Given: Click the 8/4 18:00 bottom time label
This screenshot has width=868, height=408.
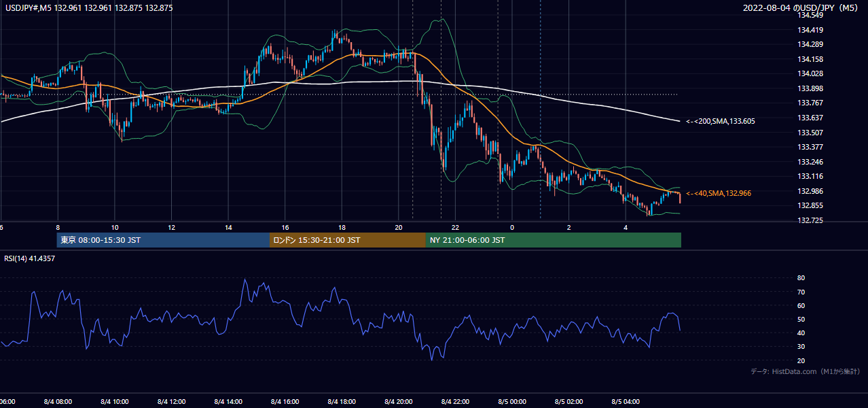Looking at the screenshot, I should (x=342, y=402).
